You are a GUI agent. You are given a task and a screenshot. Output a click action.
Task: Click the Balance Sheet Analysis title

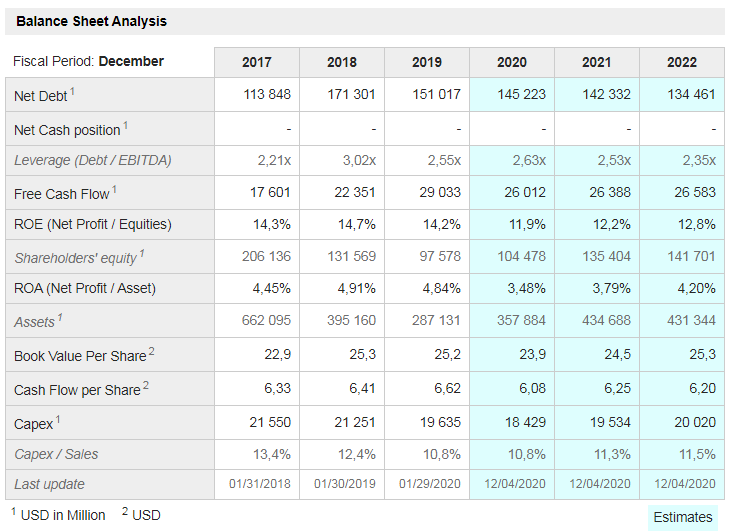[91, 21]
